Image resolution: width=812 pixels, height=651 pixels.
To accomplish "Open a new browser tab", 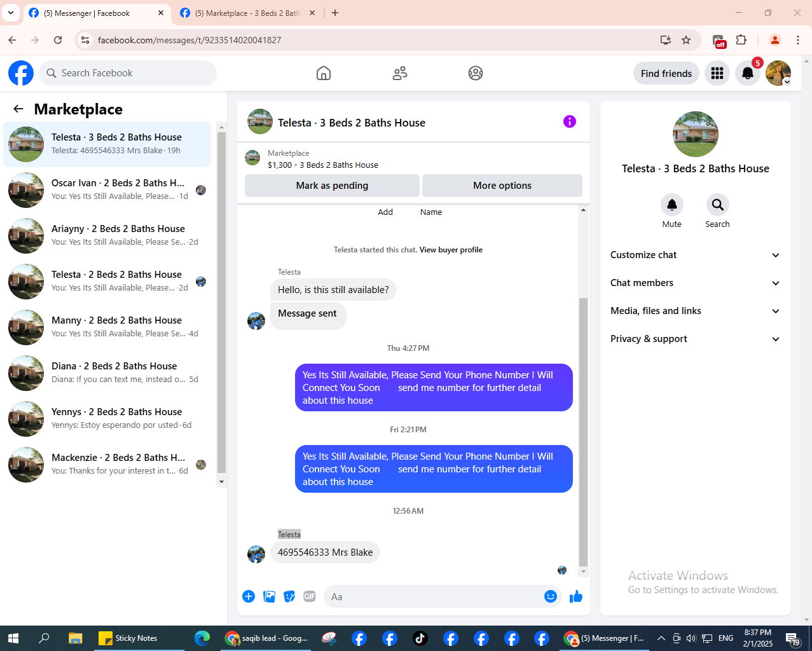I will click(x=335, y=13).
